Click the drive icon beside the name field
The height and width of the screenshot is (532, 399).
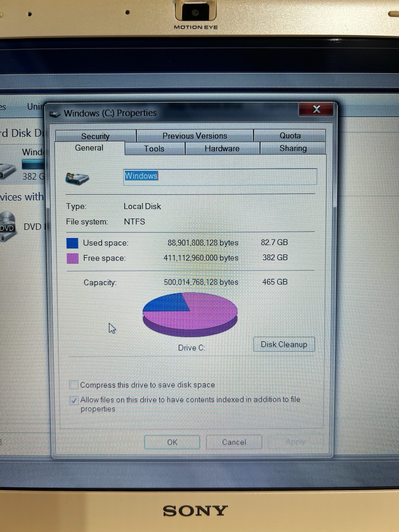(77, 179)
